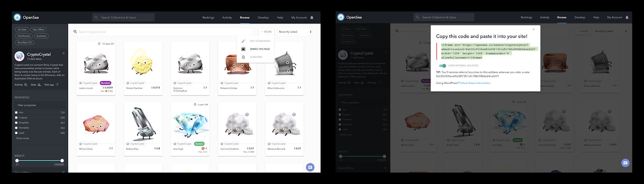Open Develop in right window navigation

(580, 17)
